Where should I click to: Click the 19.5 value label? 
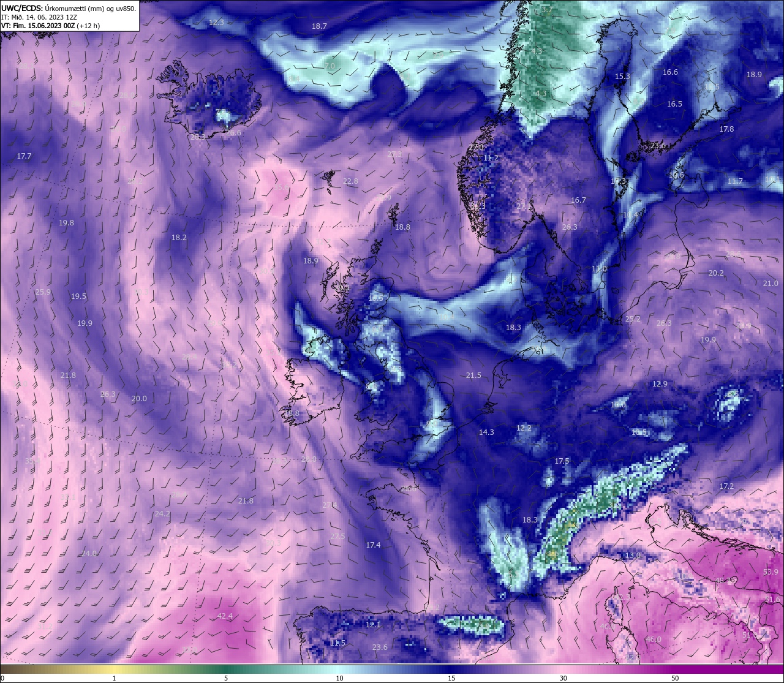[78, 296]
